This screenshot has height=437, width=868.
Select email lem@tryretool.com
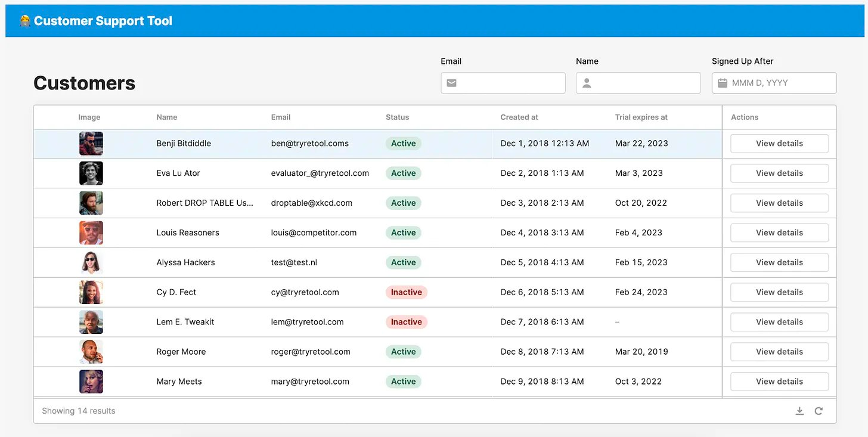308,323
